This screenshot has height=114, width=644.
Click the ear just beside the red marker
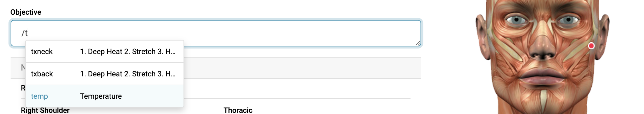pyautogui.click(x=603, y=35)
